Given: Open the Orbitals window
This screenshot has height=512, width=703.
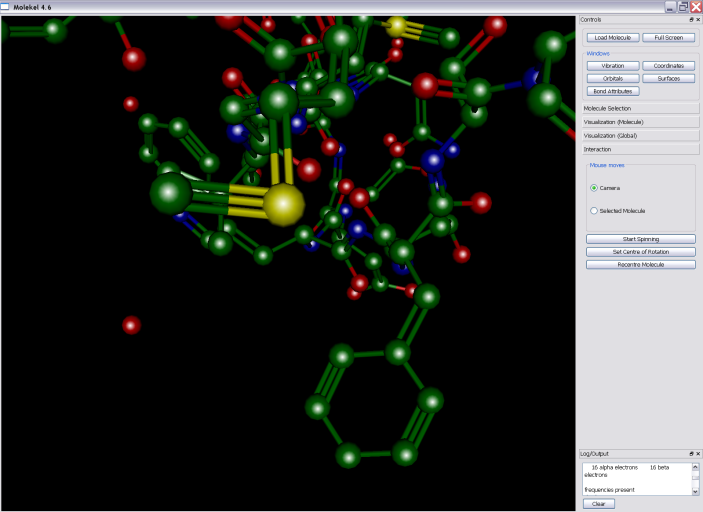Looking at the screenshot, I should 613,78.
